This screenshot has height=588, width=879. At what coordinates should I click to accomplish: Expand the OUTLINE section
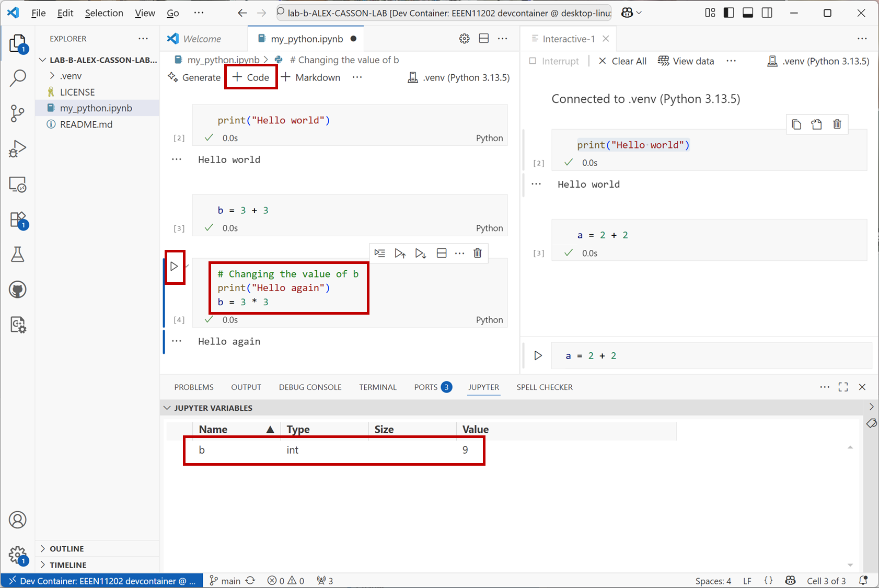click(x=66, y=549)
